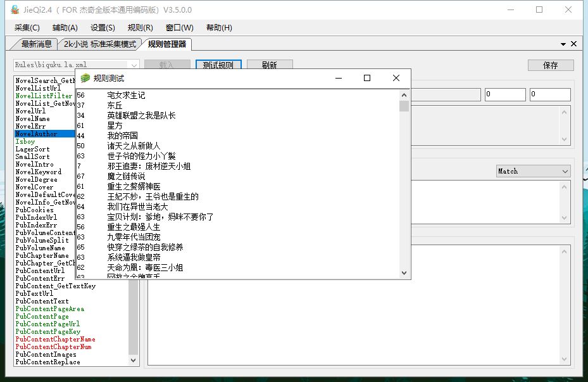This screenshot has height=382, width=588.
Task: Open the 帮助(H) menu
Action: pyautogui.click(x=219, y=28)
